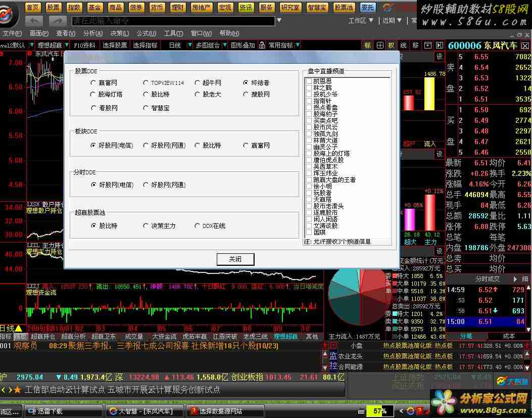The image size is (532, 418).
Task: Click the down scroll arrow of 分时成交 list
Action: [528, 330]
